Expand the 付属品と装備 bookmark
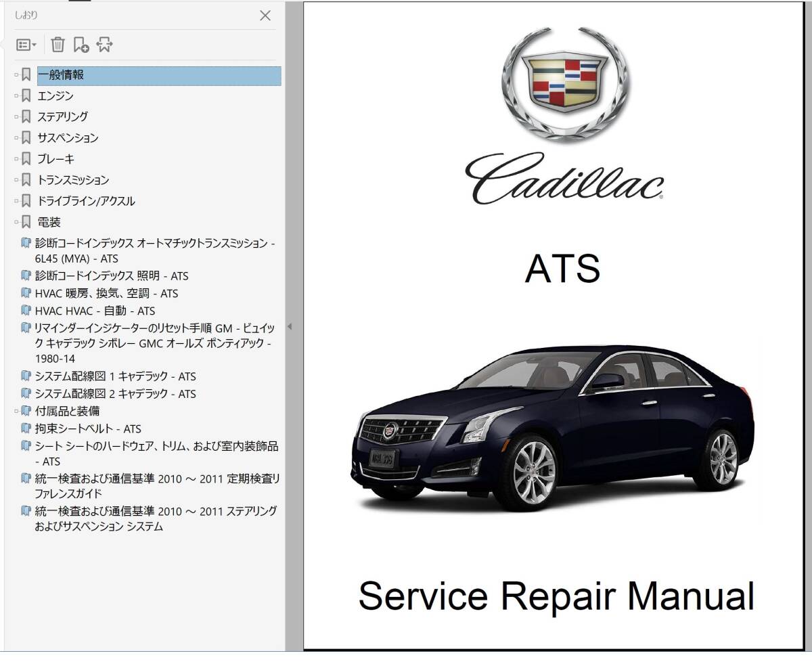This screenshot has height=664, width=812. pyautogui.click(x=16, y=411)
